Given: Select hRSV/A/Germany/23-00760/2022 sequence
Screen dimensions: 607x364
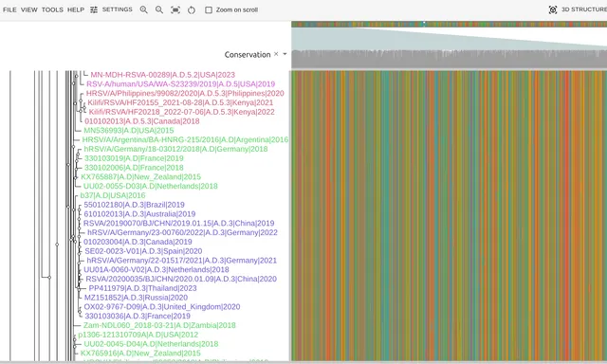Looking at the screenshot, I should tap(182, 232).
